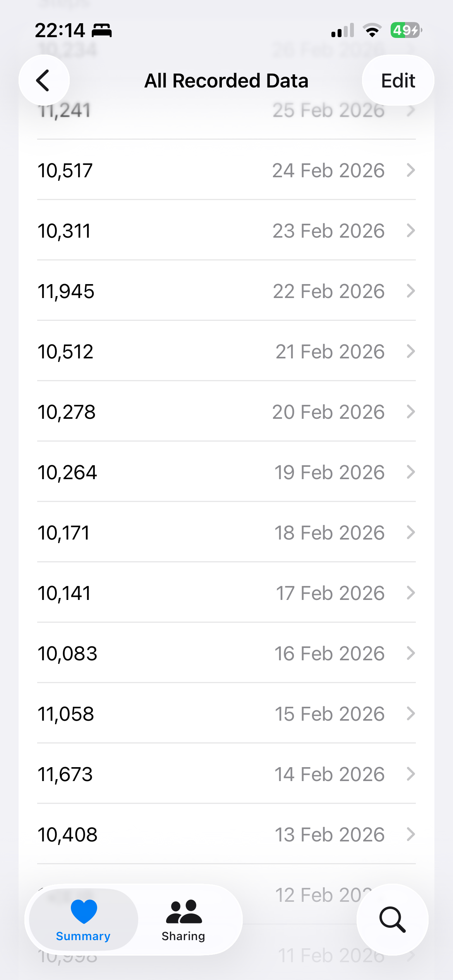Switch to the Summary tab

tap(83, 920)
